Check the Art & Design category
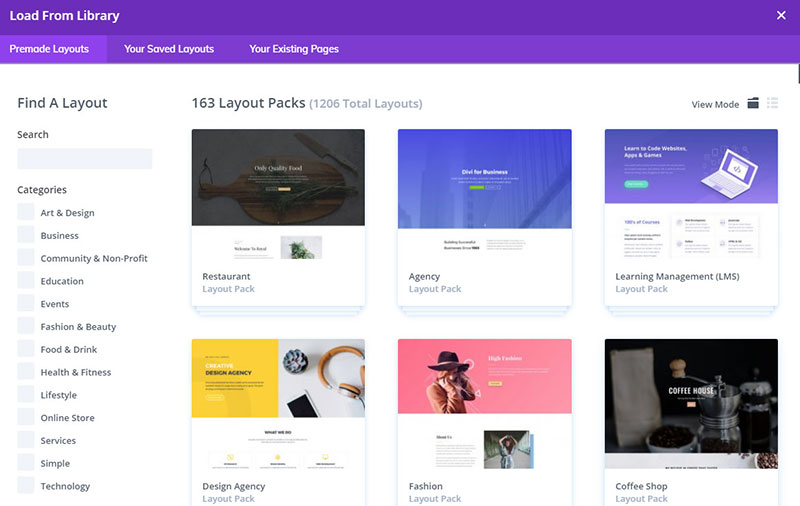The height and width of the screenshot is (506, 800). click(x=26, y=212)
